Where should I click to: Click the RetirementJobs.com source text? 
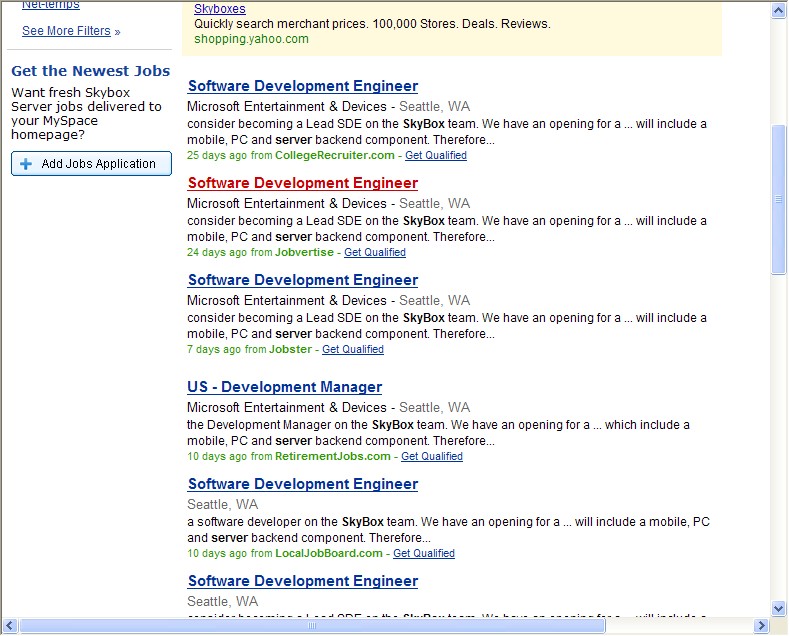[x=333, y=456]
